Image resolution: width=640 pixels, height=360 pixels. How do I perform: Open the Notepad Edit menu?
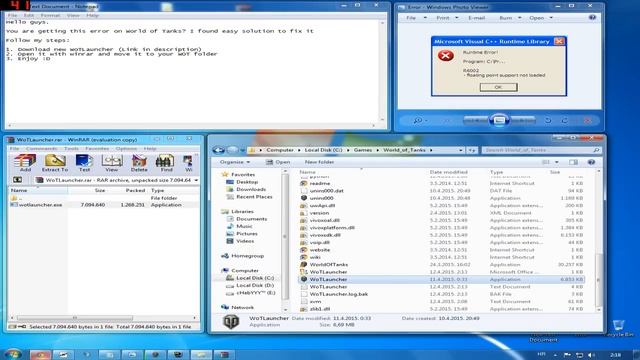pos(29,16)
